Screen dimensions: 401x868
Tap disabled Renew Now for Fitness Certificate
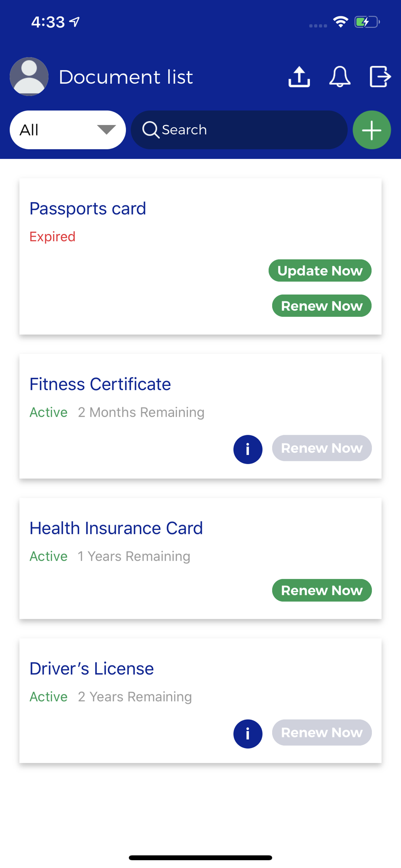pyautogui.click(x=322, y=448)
